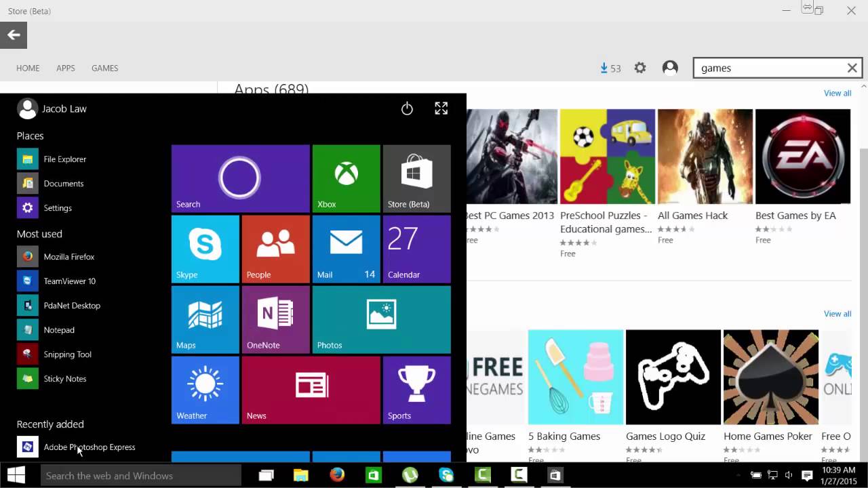Open the Cortana Search tile

[x=241, y=178]
